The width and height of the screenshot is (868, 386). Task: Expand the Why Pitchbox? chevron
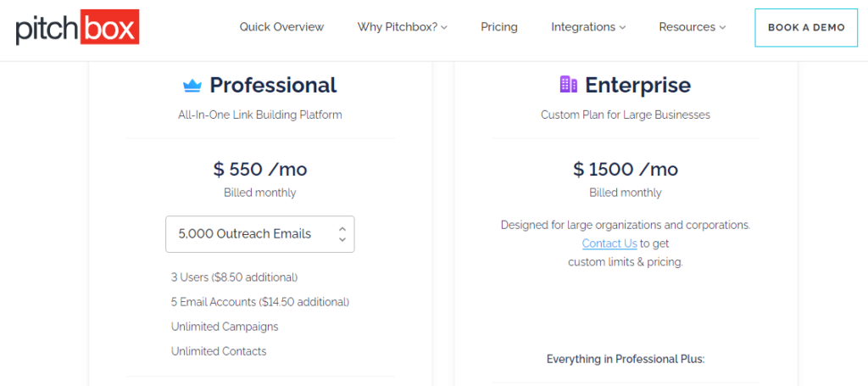coord(444,27)
